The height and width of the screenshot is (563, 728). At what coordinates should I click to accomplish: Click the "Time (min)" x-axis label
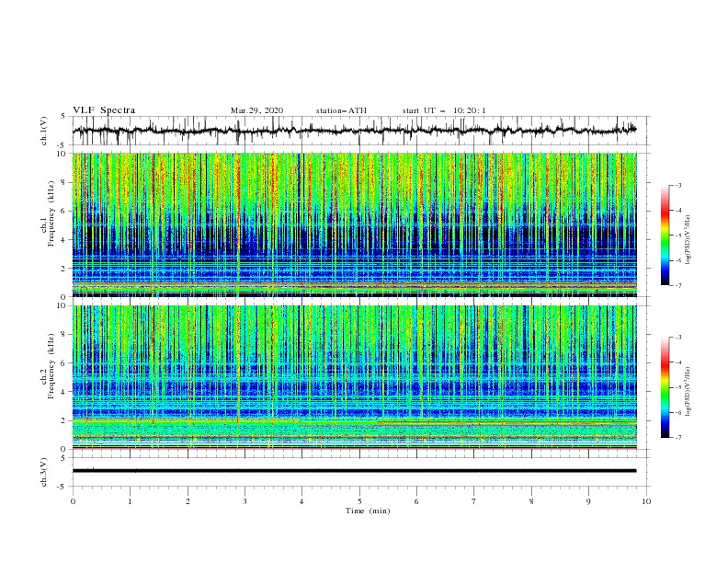(x=368, y=511)
